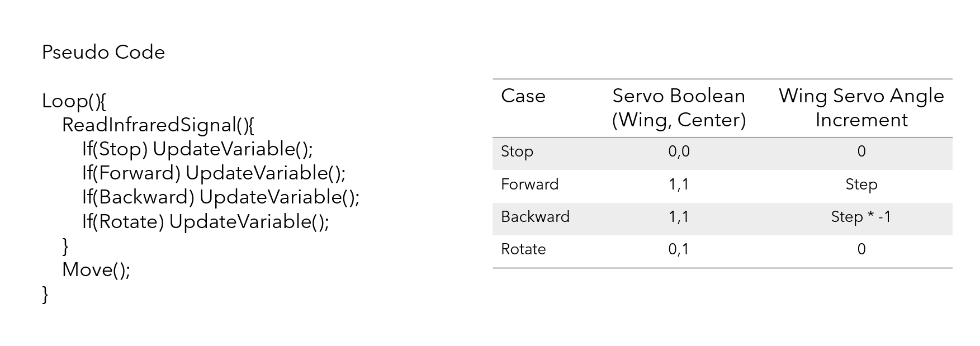This screenshot has width=980, height=346.
Task: Click the "Pseudo Code" heading
Action: 103,53
